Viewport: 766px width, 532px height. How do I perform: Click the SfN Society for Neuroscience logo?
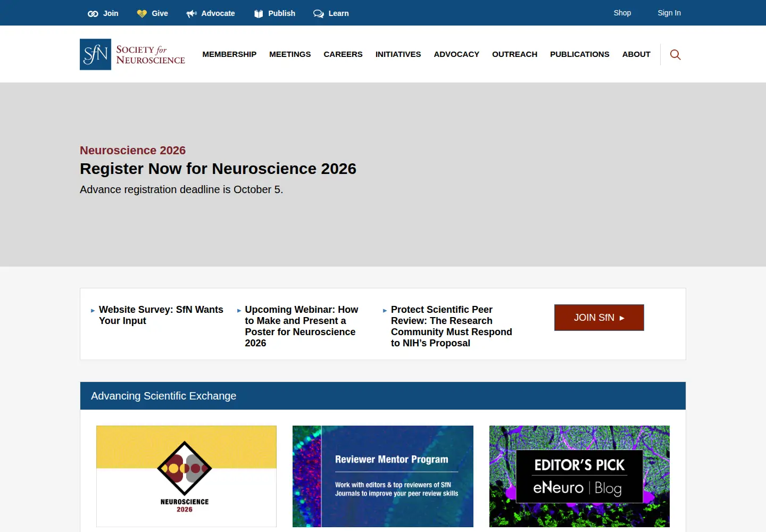132,54
